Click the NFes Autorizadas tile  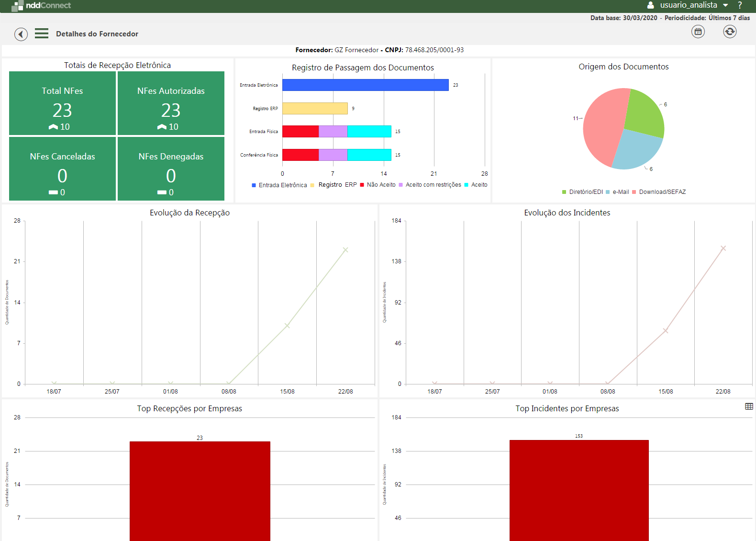pyautogui.click(x=171, y=103)
